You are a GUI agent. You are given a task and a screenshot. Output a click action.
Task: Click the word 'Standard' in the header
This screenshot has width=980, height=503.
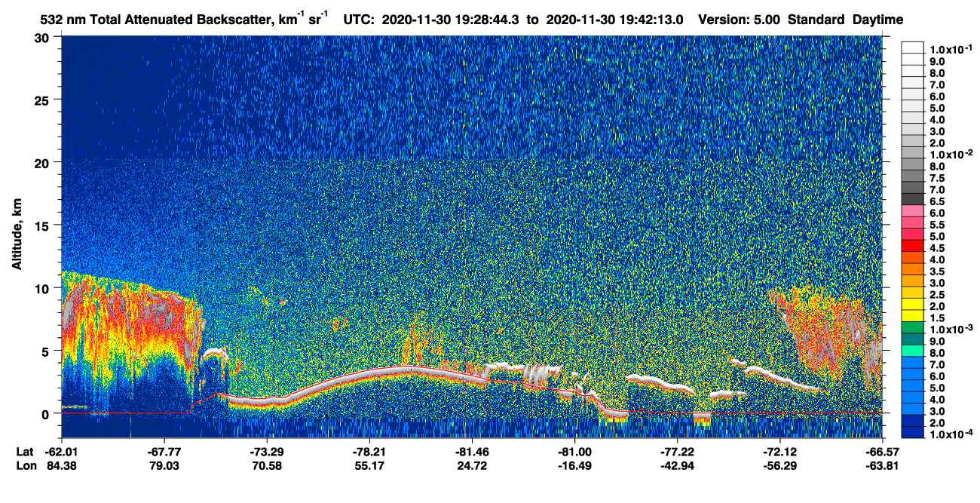pyautogui.click(x=816, y=20)
